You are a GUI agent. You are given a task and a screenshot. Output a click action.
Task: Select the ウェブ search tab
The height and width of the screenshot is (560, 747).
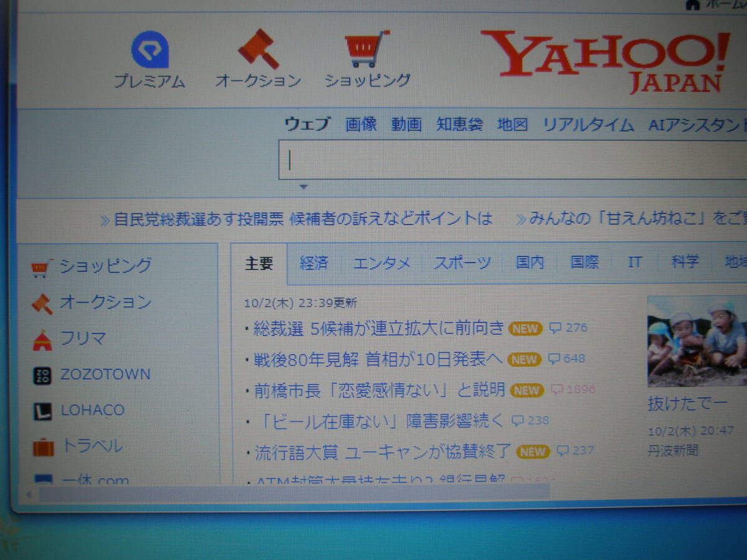(x=307, y=124)
